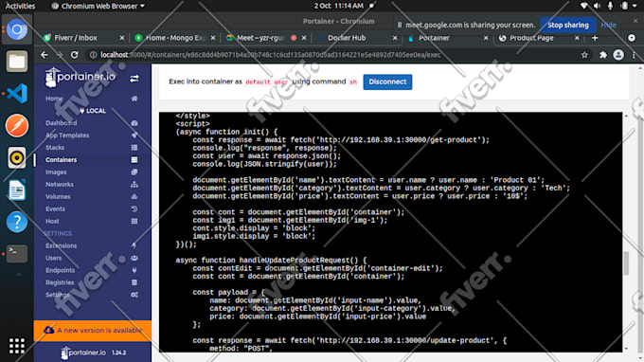
Task: Click inside the exec terminal console
Action: [x=390, y=232]
